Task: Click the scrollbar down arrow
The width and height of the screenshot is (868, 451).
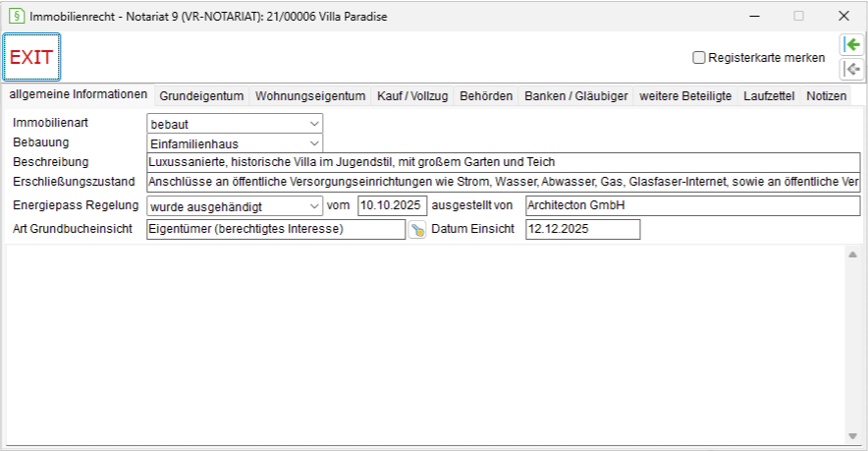Action: pos(852,436)
